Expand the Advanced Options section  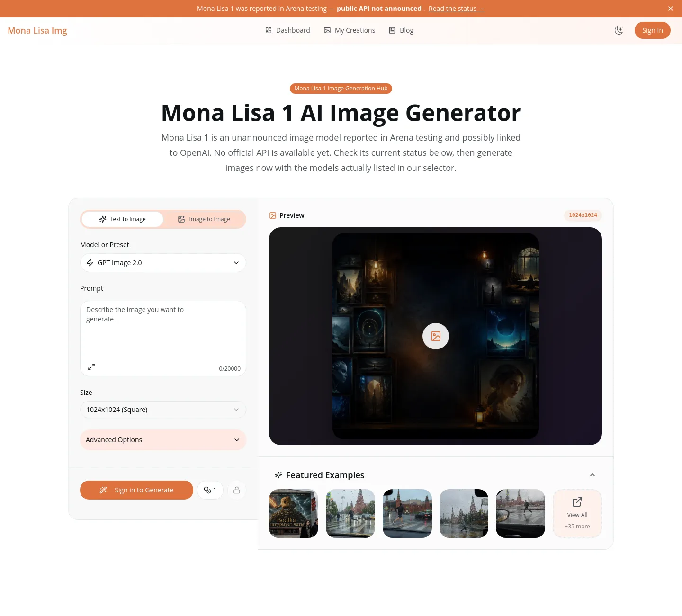coord(163,440)
